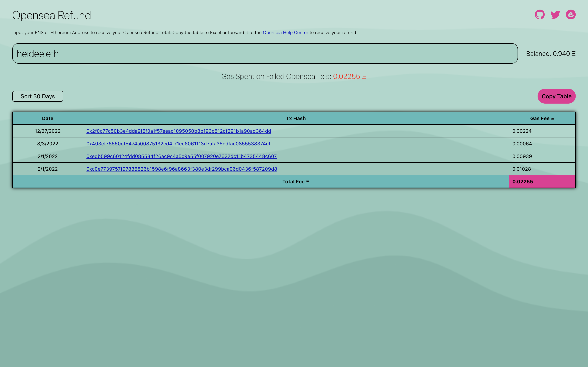
Task: Click the 0.00939 gas fee cell
Action: click(522, 156)
